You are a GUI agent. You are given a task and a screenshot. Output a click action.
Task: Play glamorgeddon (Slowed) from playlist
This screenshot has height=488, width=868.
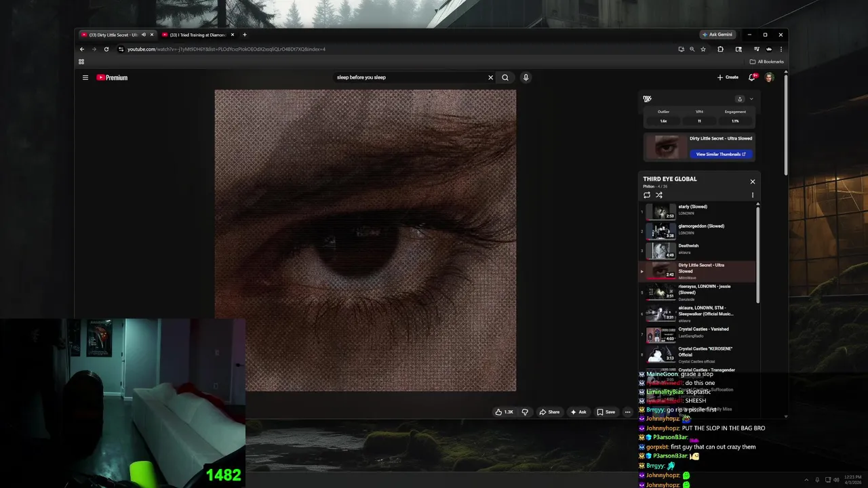tap(697, 230)
